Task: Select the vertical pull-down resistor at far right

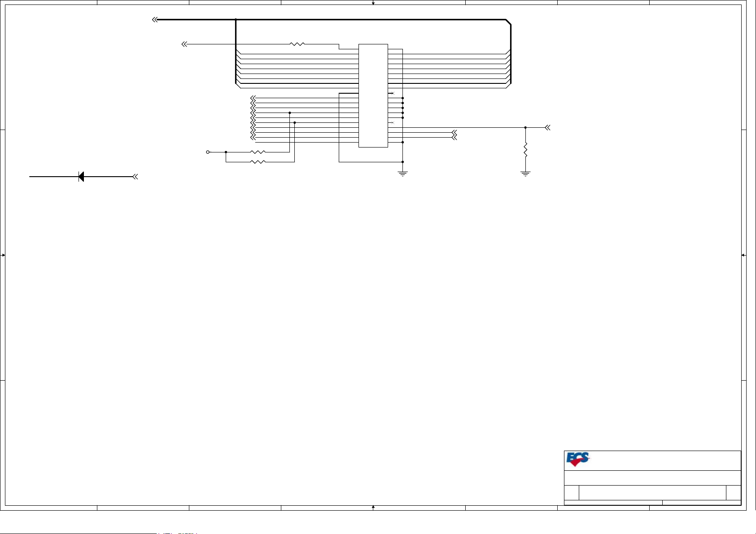Action: point(525,150)
